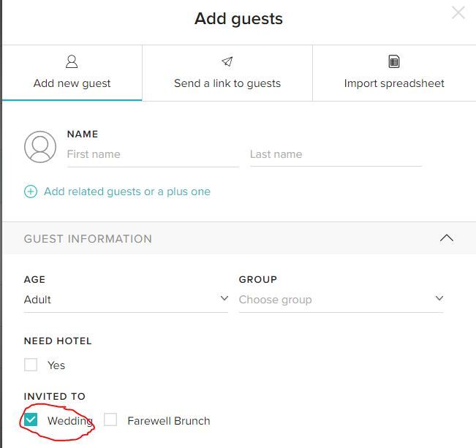
Task: Close the Add guests dialog
Action: pos(458,12)
